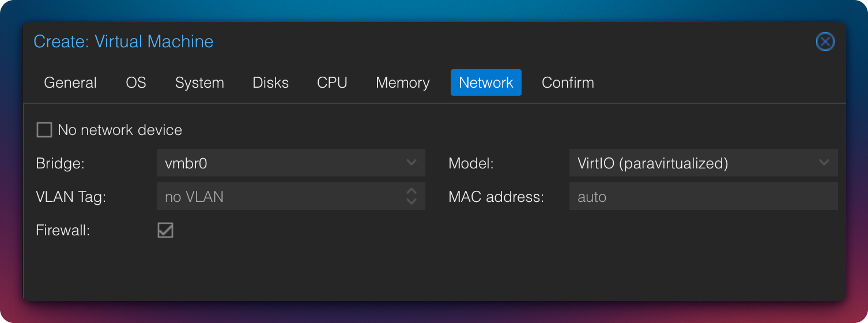Click the VirtIO (paravirtualized) Model field
Viewport: 868px width, 323px height.
coord(692,163)
